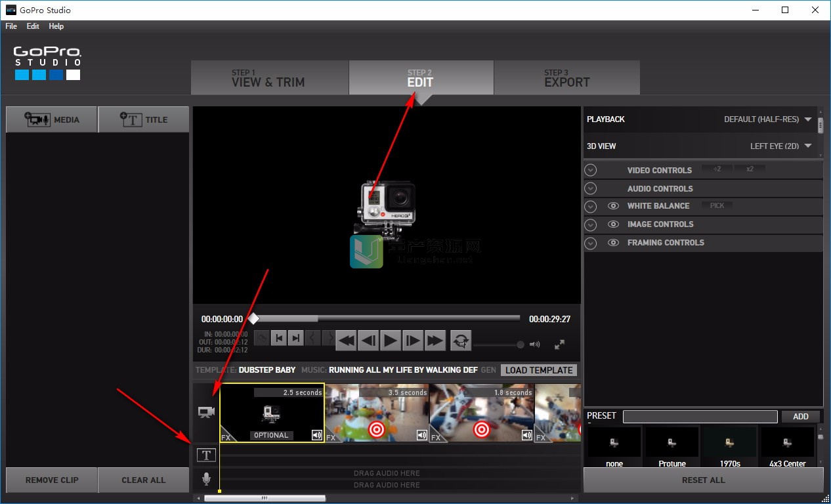Screen dimensions: 831x504
Task: Open the Playback resolution dropdown
Action: tap(767, 119)
